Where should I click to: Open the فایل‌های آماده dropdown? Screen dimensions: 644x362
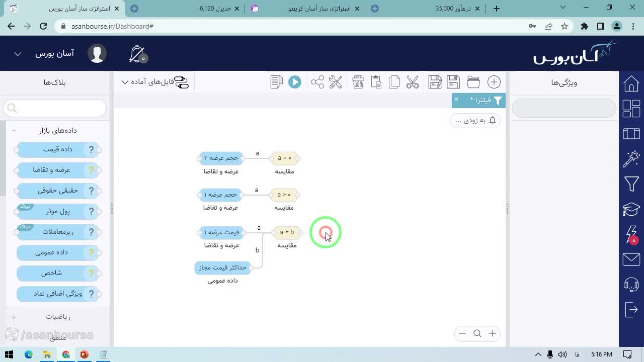pyautogui.click(x=155, y=82)
